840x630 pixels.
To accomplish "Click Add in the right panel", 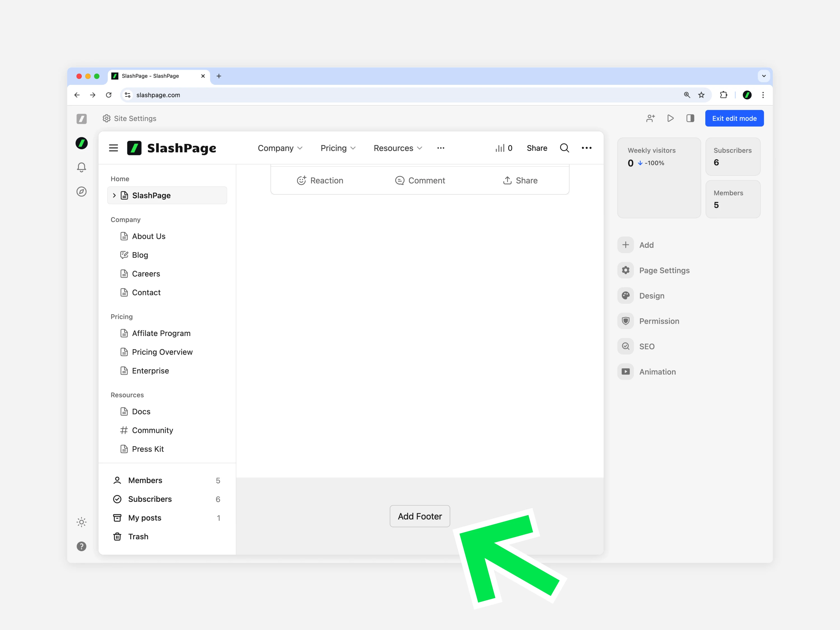I will tap(636, 245).
